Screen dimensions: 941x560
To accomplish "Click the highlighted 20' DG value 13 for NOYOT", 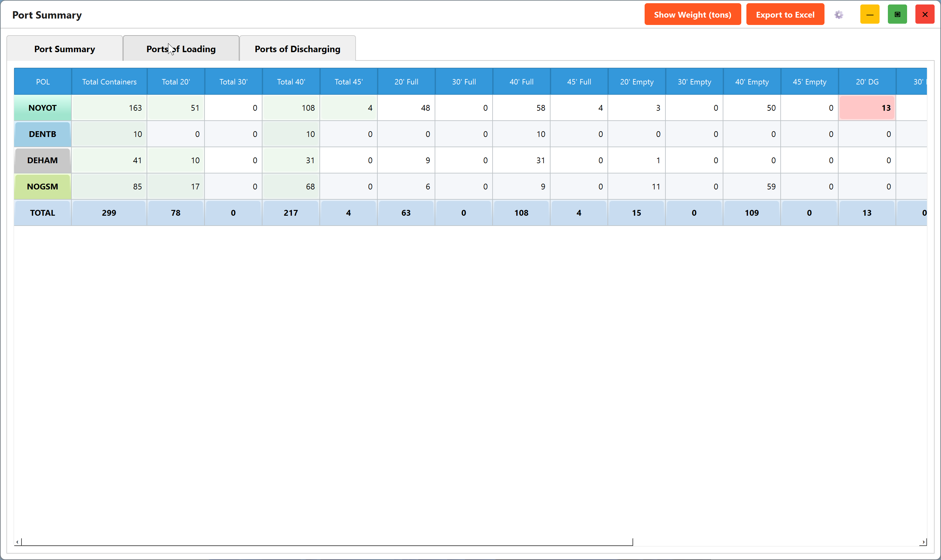I will 867,108.
